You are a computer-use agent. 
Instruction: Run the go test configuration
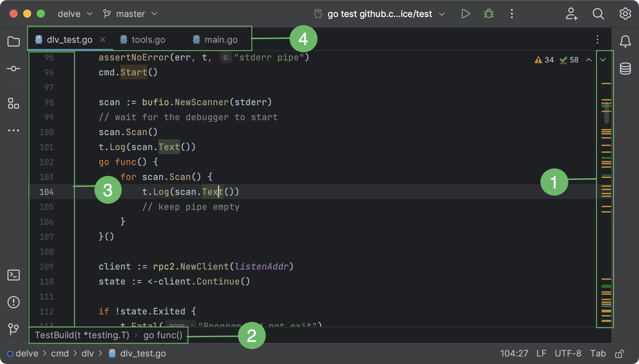(466, 14)
